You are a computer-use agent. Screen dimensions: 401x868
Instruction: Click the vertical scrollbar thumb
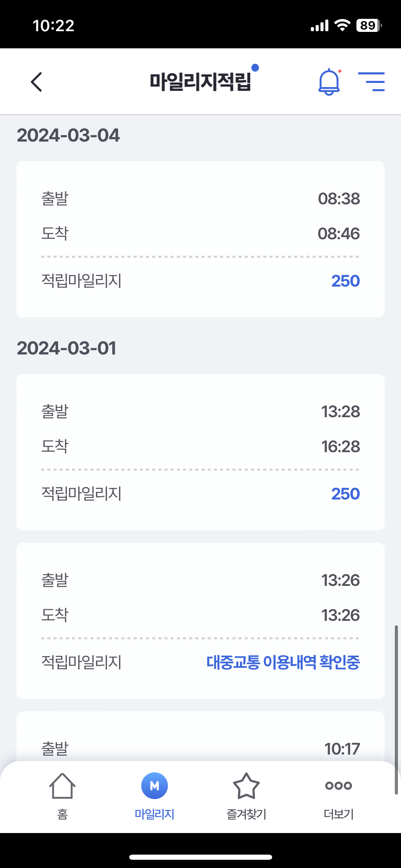pos(396,710)
